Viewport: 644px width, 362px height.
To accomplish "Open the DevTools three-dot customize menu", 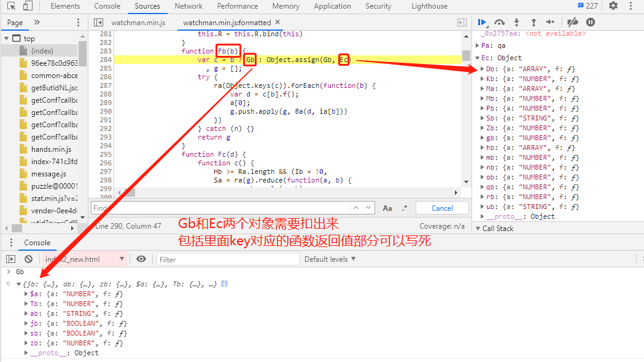I will coord(631,6).
